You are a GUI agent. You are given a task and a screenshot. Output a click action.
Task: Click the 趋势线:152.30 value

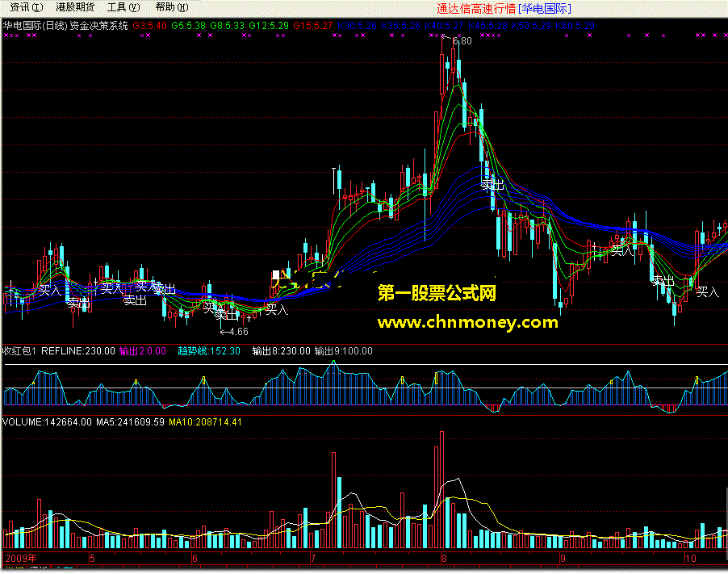click(209, 351)
